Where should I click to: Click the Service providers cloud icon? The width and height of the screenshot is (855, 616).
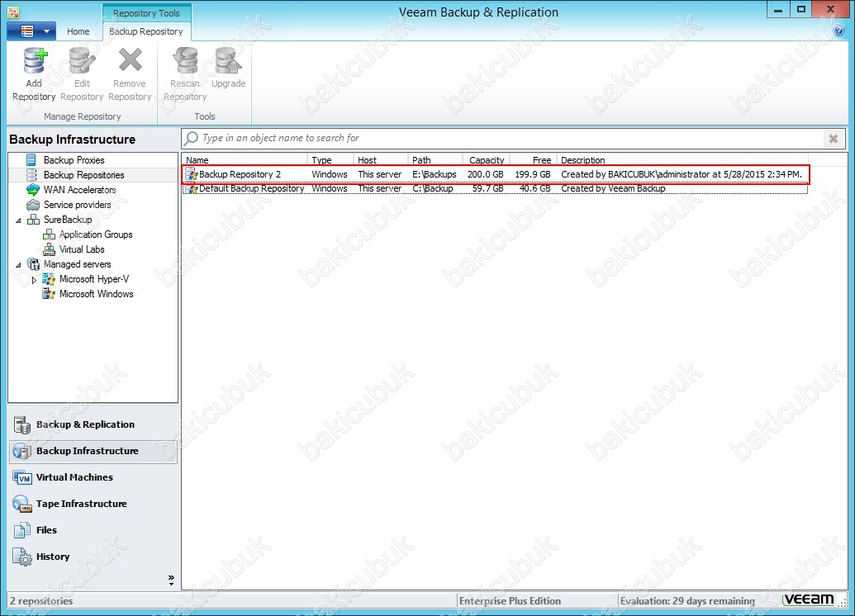33,205
